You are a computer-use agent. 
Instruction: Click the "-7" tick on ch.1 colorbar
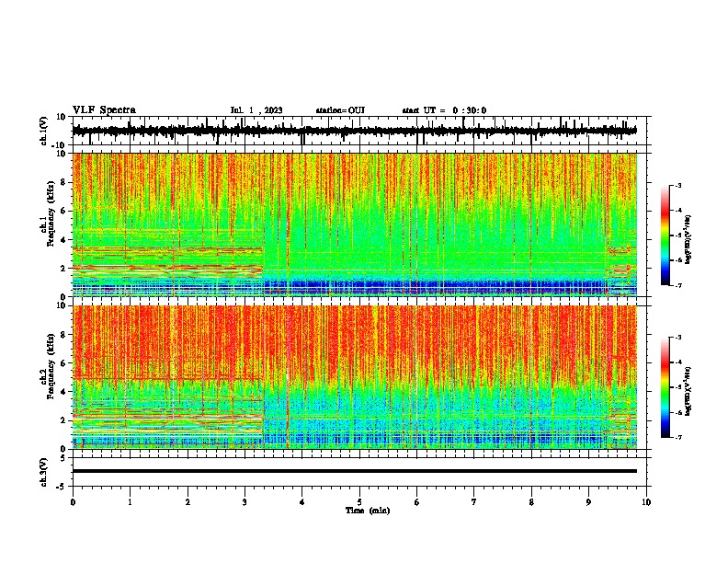(677, 285)
